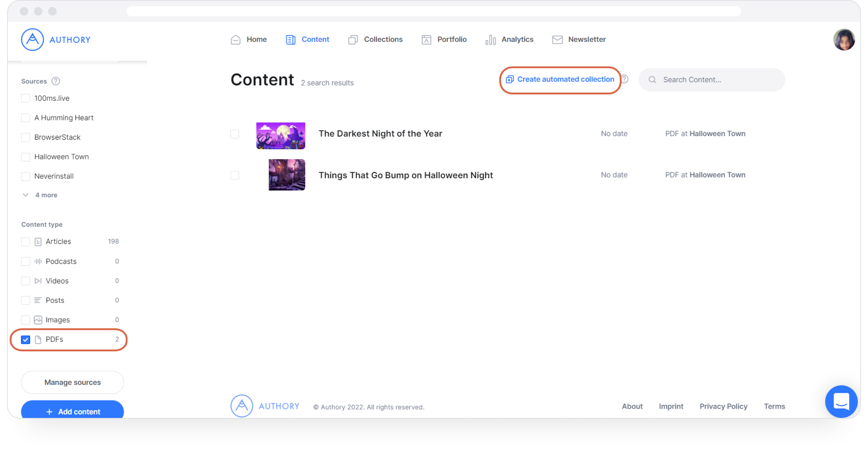868x454 pixels.
Task: Click the Videos play icon
Action: [x=38, y=281]
